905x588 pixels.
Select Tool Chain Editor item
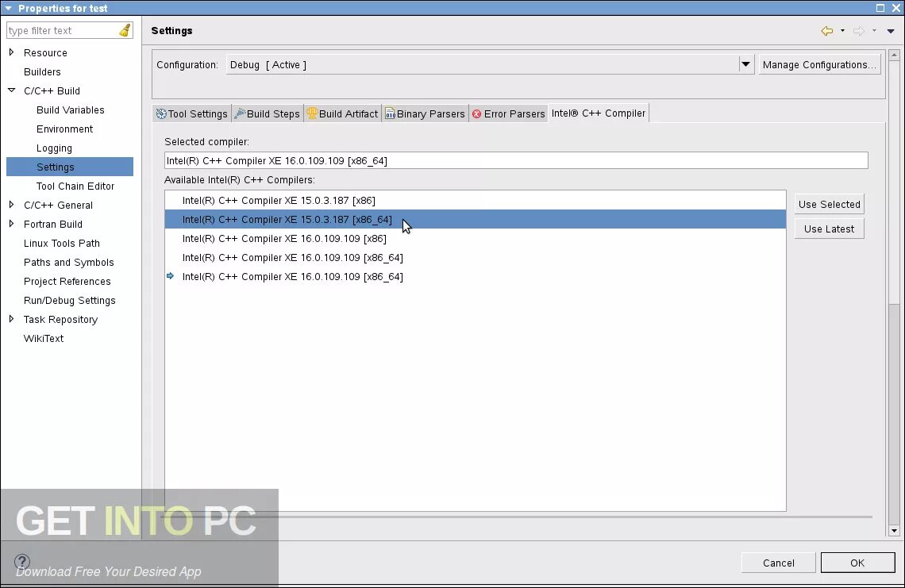(75, 186)
